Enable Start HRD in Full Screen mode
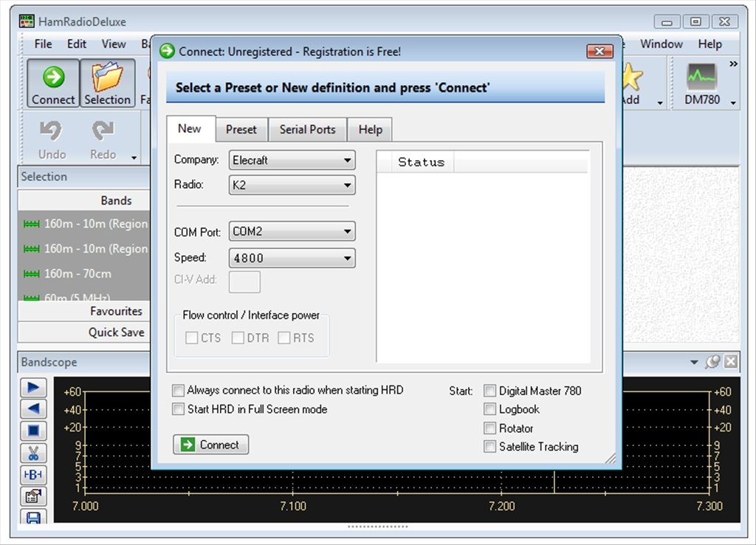This screenshot has height=545, width=756. coord(179,409)
